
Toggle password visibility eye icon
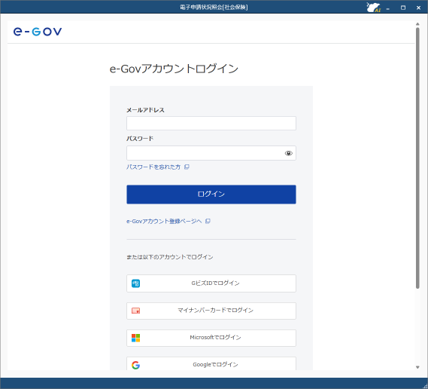click(288, 153)
